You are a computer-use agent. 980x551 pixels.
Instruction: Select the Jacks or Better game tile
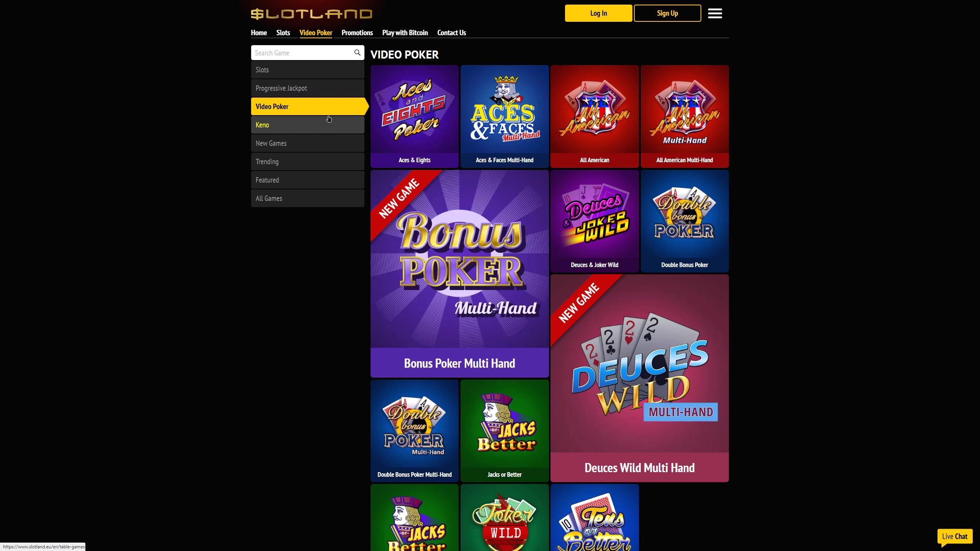point(505,431)
